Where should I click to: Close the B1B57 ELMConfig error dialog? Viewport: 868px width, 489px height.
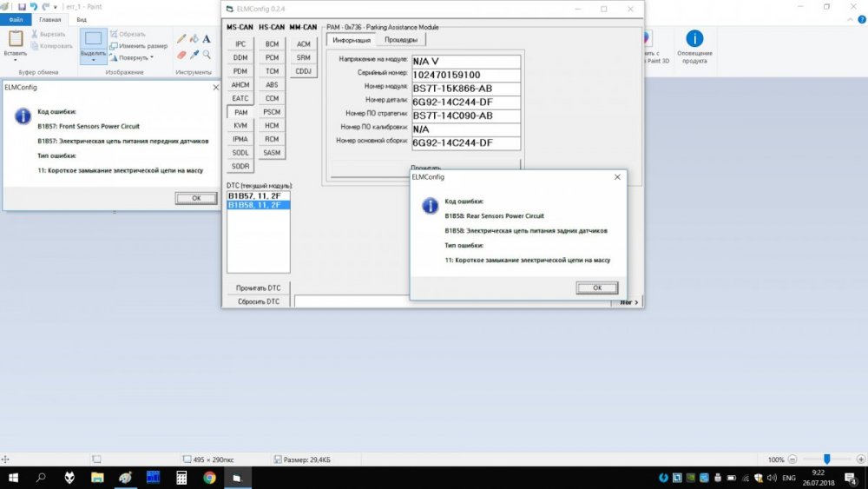click(x=216, y=88)
